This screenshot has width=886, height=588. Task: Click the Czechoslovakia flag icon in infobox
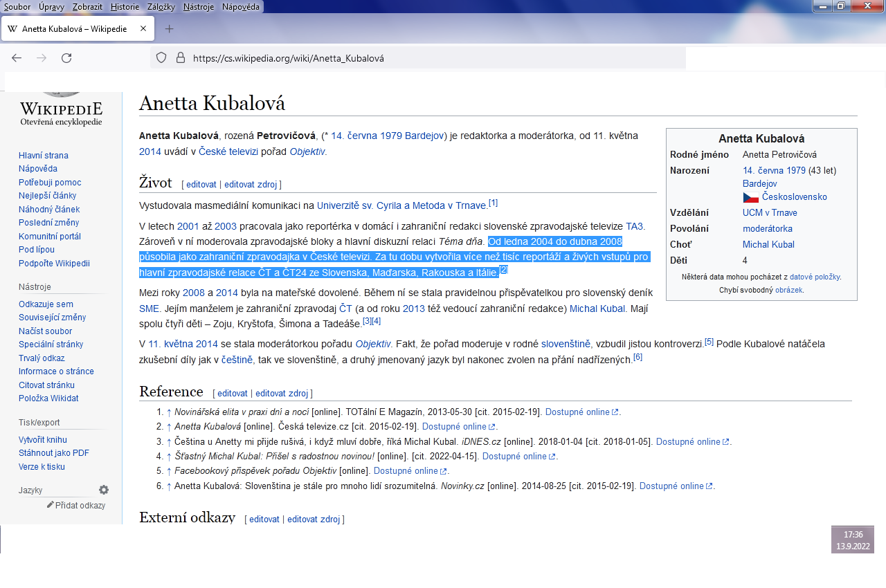click(x=750, y=197)
